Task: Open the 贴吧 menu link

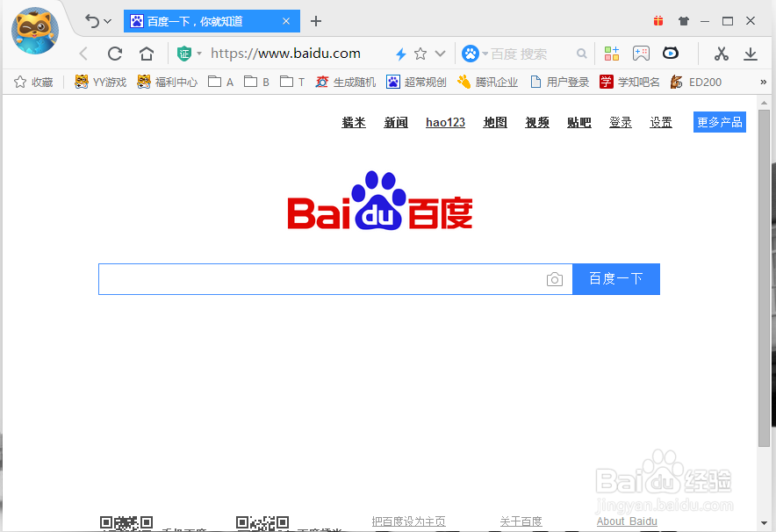Action: pos(578,122)
